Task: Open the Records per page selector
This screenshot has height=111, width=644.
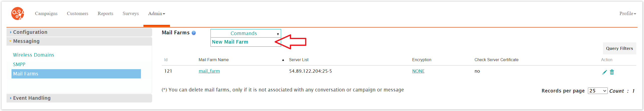Action: click(598, 91)
